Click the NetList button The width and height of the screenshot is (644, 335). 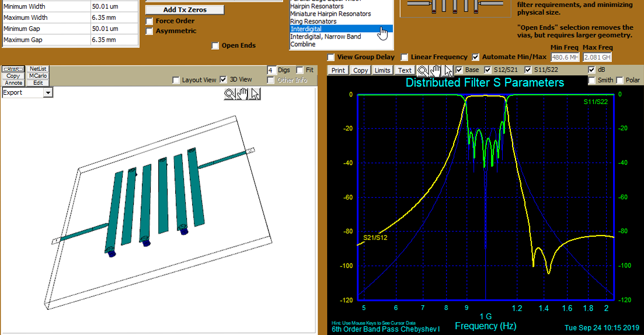coord(39,69)
